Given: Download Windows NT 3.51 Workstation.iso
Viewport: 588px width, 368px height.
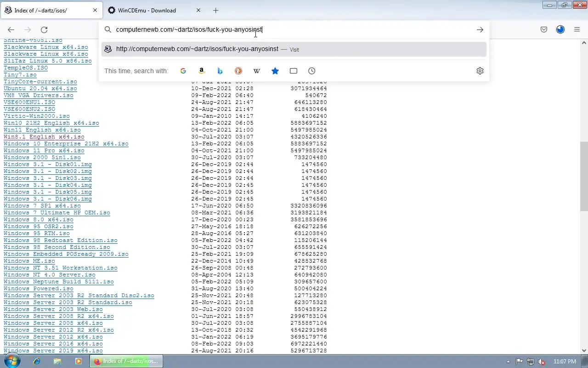Looking at the screenshot, I should click(61, 268).
